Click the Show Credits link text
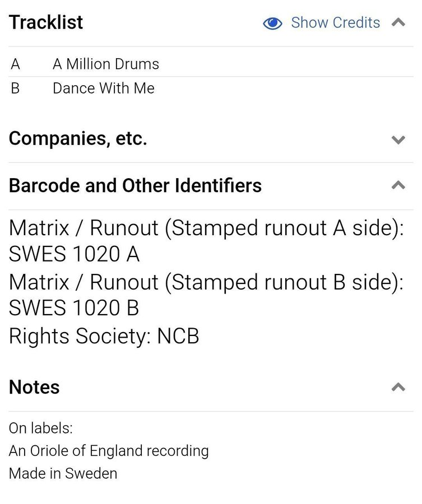The width and height of the screenshot is (422, 504). [335, 23]
